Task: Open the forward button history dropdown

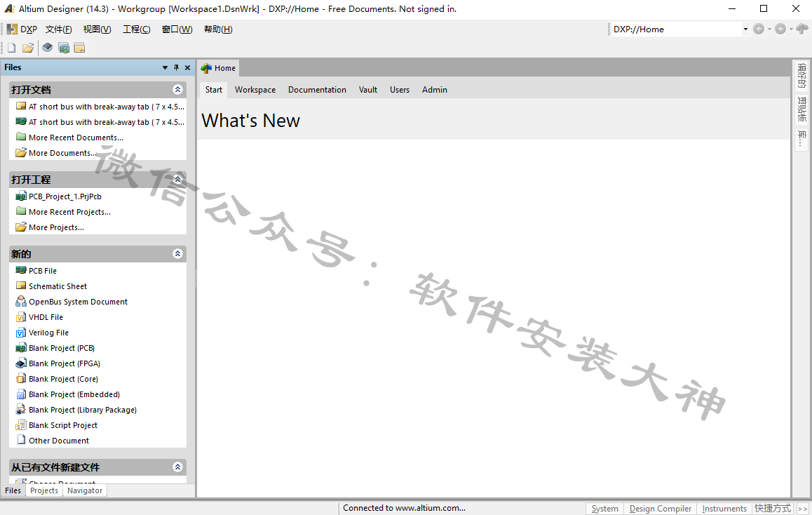Action: click(791, 29)
